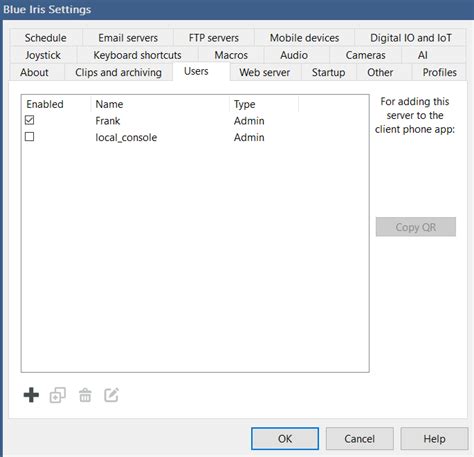The image size is (474, 457).
Task: Switch to Web server tab
Action: [x=265, y=72]
